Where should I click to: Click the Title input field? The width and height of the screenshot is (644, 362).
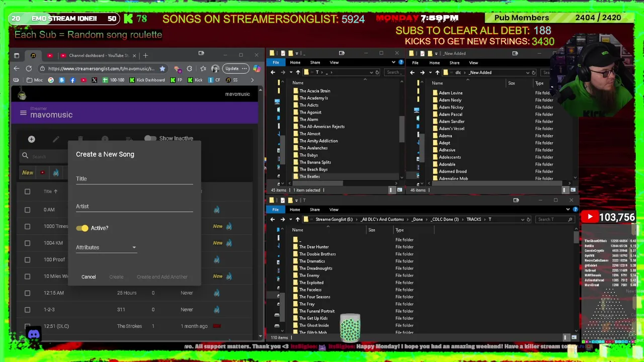click(134, 178)
